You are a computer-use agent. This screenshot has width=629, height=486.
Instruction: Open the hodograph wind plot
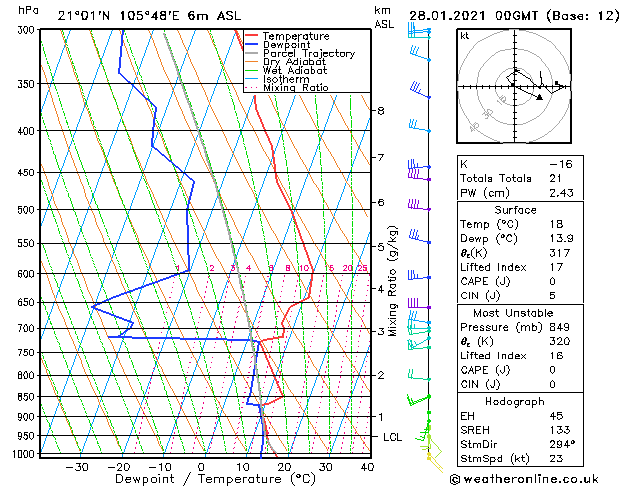pos(514,86)
